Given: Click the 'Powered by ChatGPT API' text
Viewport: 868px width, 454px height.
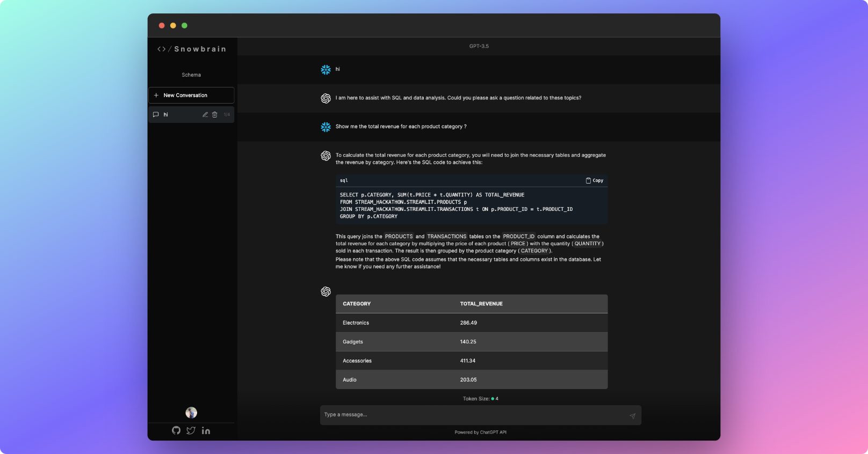Looking at the screenshot, I should click(x=481, y=432).
